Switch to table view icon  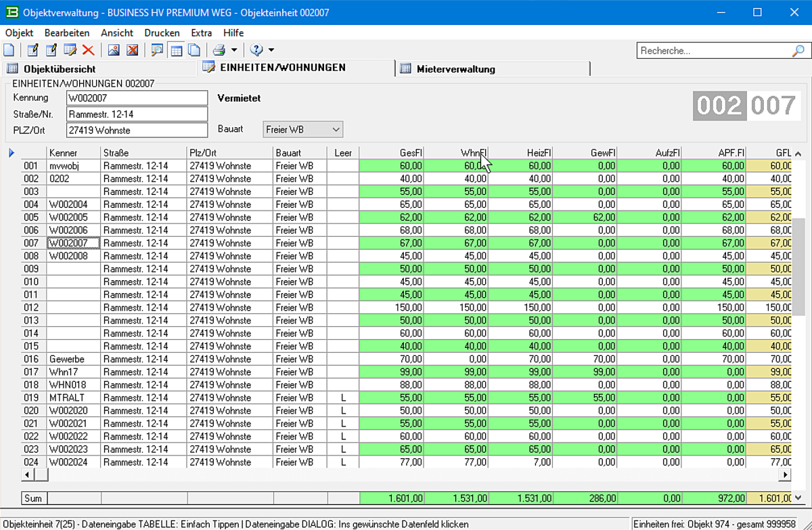tap(176, 50)
